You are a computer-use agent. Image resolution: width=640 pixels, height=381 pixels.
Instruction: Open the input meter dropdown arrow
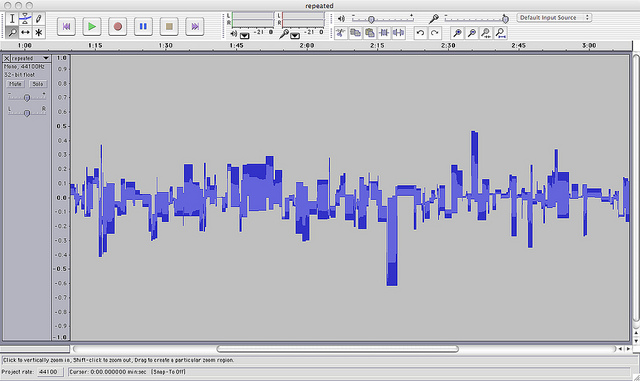coord(295,36)
